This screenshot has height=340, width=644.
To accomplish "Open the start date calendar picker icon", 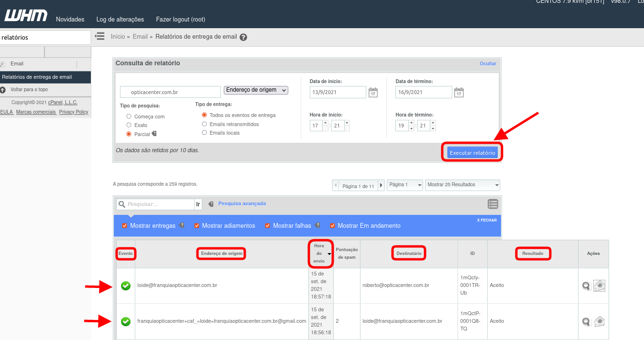I will [373, 92].
